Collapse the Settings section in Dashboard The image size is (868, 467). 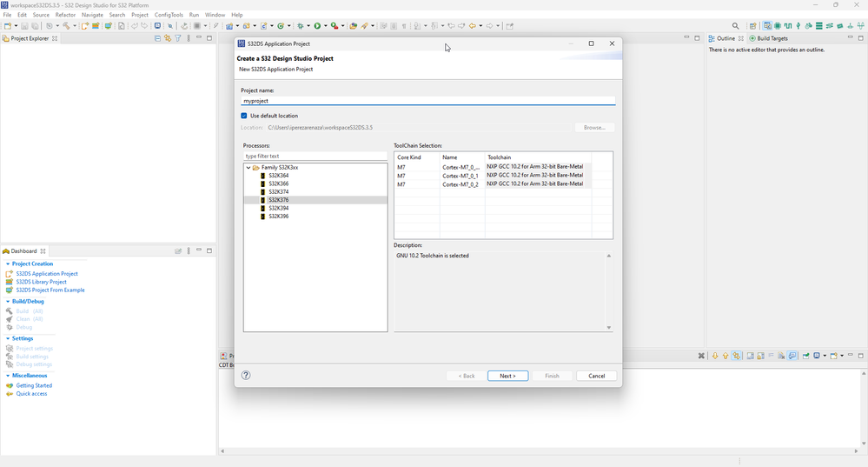[x=8, y=338]
